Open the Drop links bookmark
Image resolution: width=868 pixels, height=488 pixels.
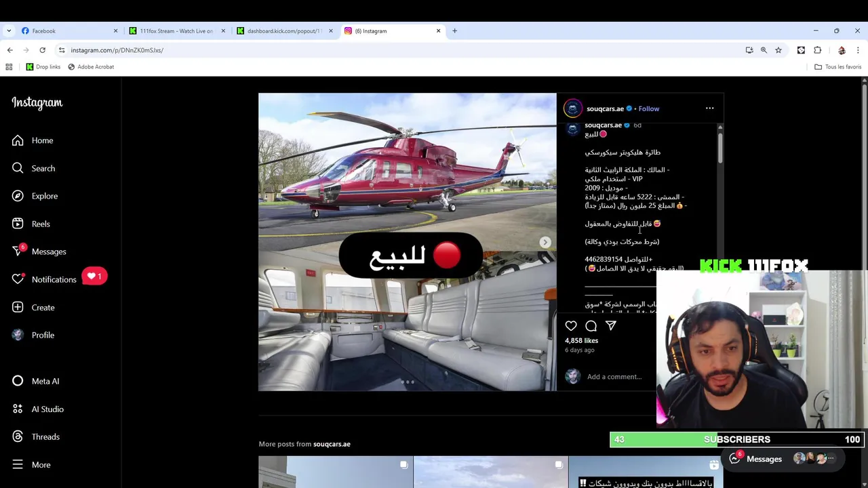(43, 66)
